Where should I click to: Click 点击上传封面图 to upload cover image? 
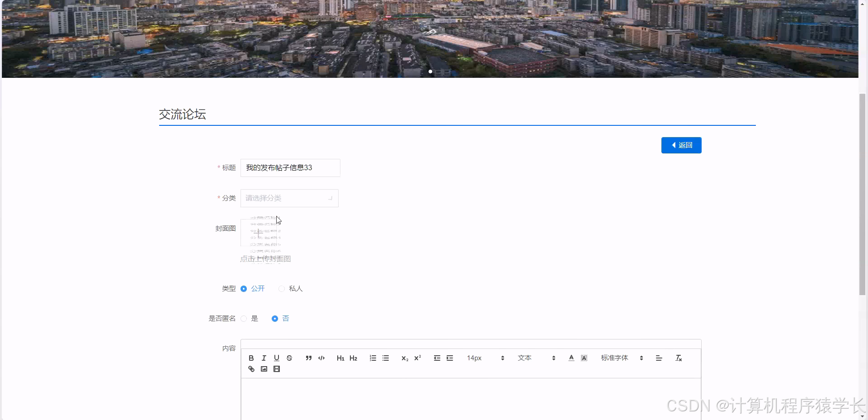[x=265, y=258]
